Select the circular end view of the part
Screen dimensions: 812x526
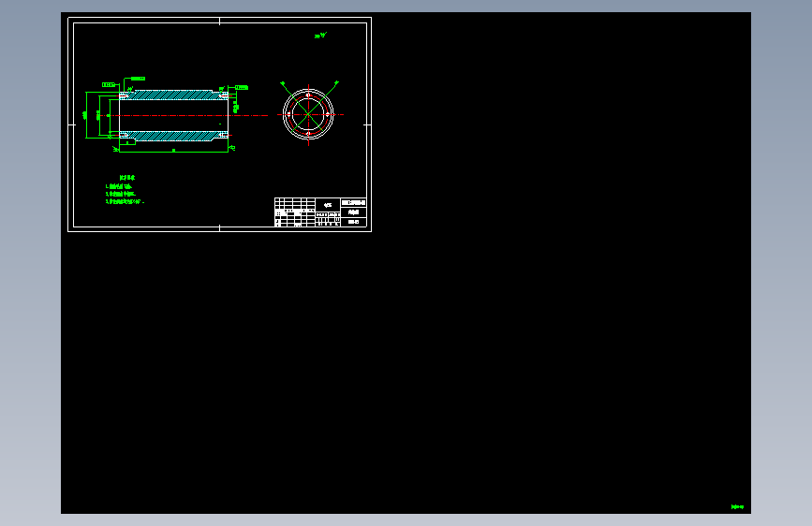pos(308,114)
